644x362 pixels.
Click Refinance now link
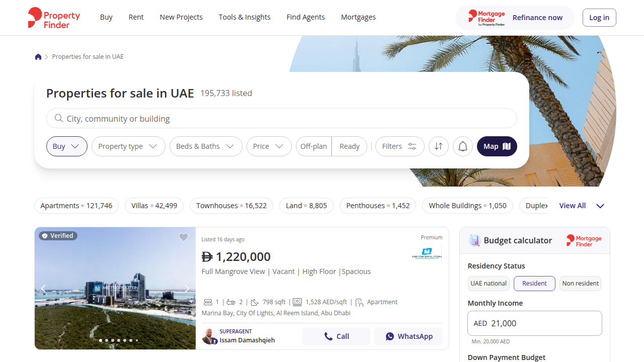(x=537, y=18)
